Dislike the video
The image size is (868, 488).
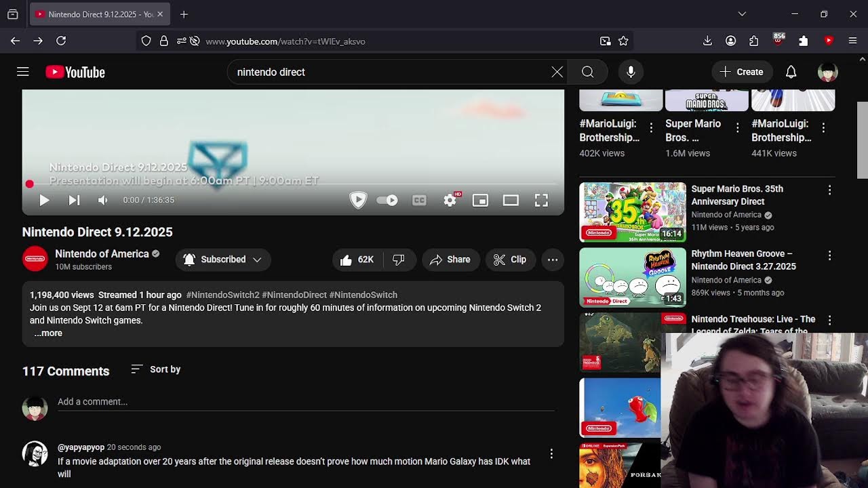(399, 260)
